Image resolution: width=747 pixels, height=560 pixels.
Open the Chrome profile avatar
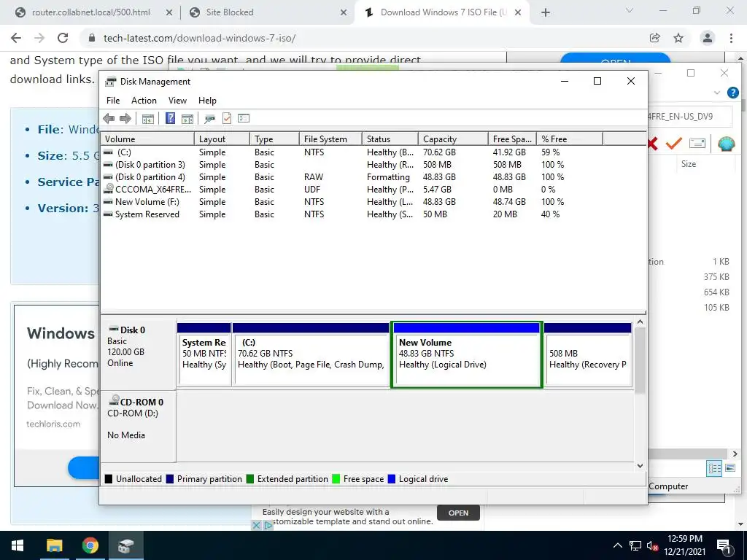(x=708, y=38)
